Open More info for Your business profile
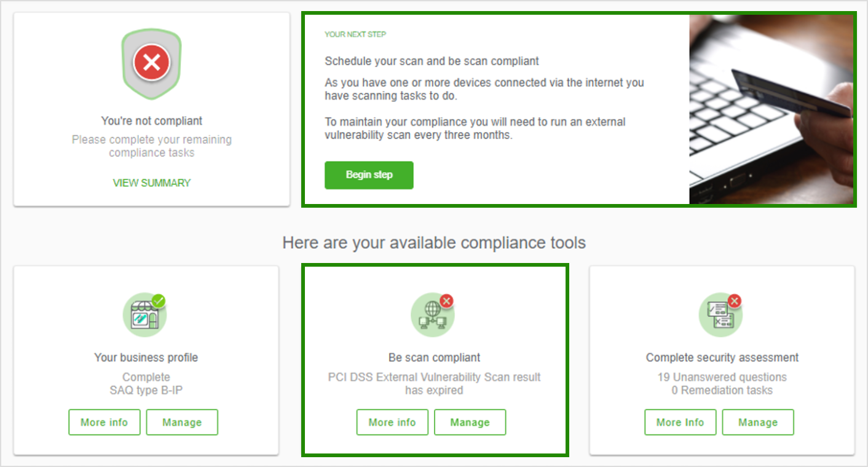The width and height of the screenshot is (868, 467). click(105, 422)
